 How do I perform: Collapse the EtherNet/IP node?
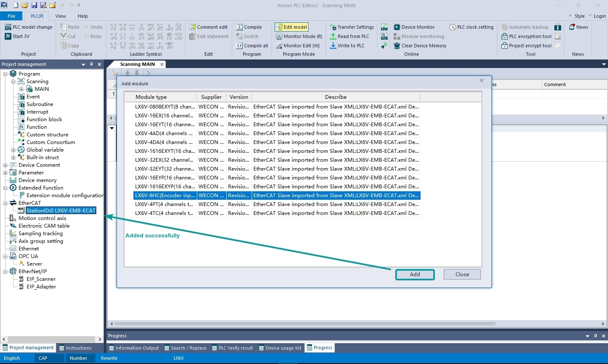[5, 272]
